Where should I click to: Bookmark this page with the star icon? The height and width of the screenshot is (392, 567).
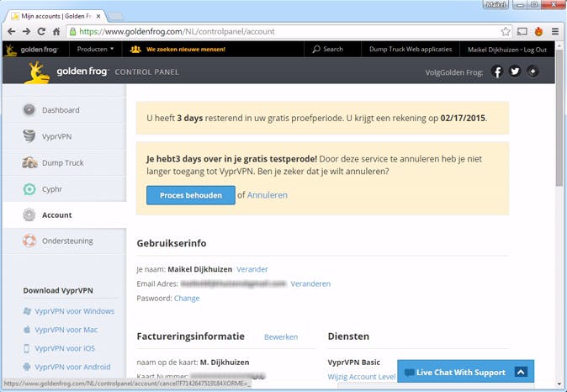tap(506, 31)
